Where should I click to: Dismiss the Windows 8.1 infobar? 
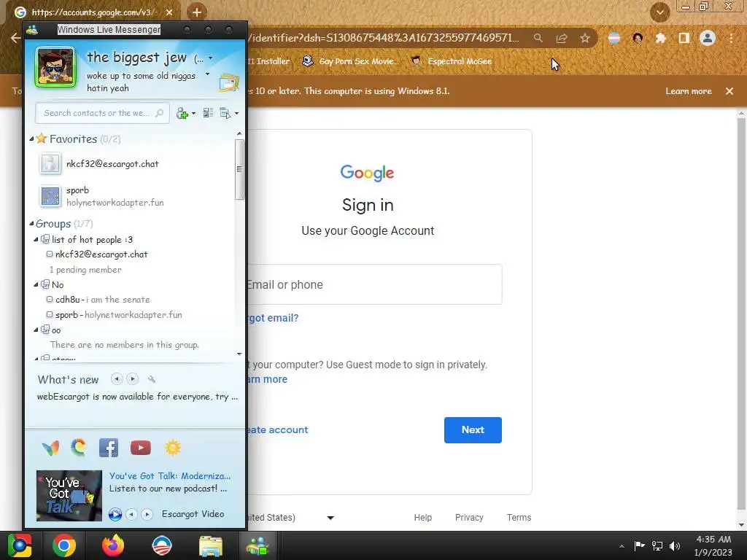pos(729,91)
